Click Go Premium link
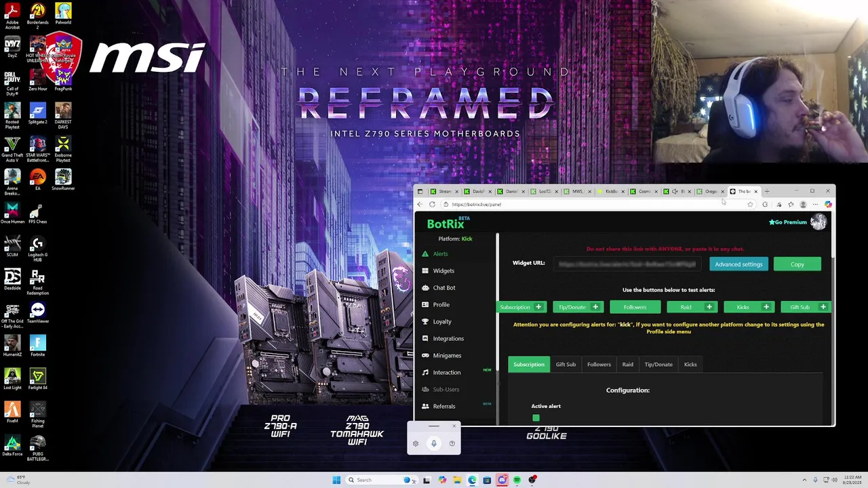 pos(788,222)
